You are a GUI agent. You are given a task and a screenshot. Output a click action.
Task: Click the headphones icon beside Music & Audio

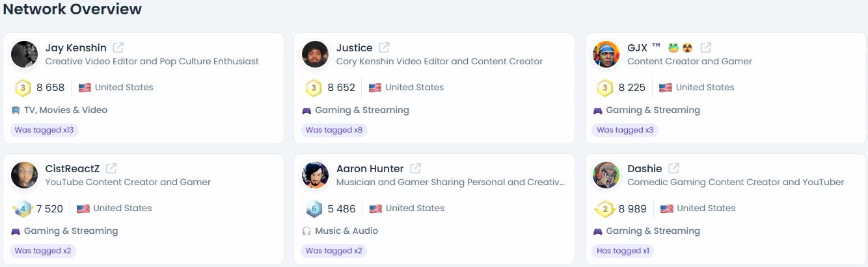click(306, 231)
